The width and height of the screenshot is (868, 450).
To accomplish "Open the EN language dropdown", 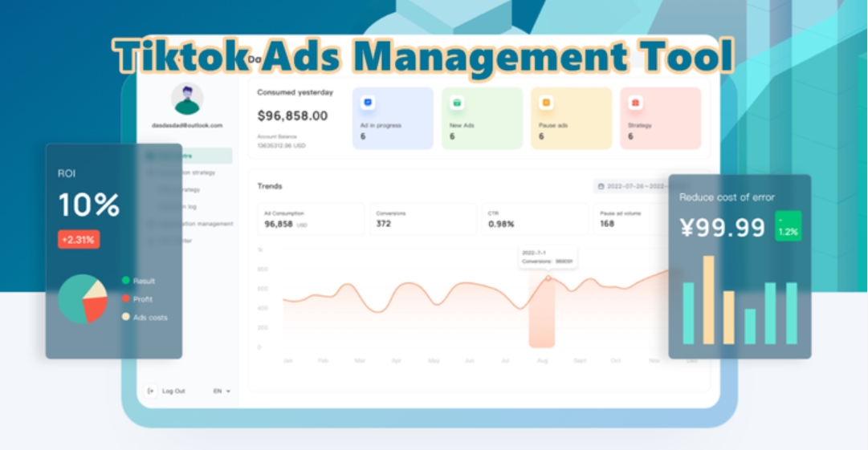I will tap(222, 391).
